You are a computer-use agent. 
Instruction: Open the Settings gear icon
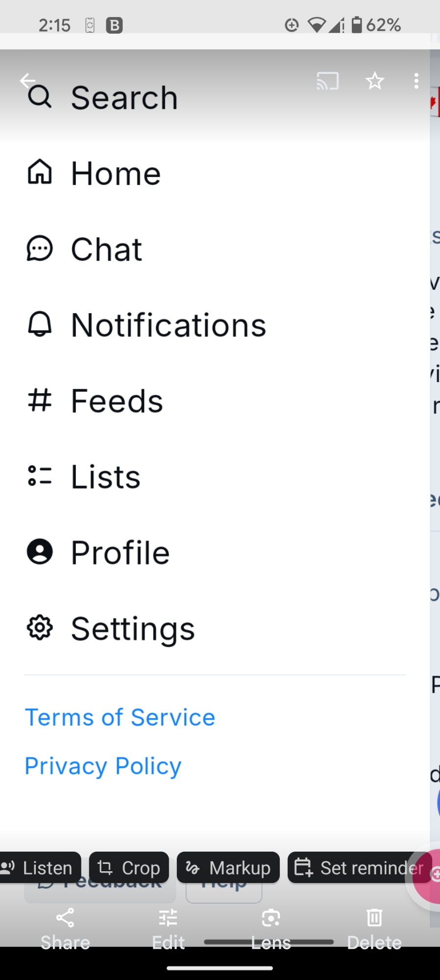tap(40, 628)
